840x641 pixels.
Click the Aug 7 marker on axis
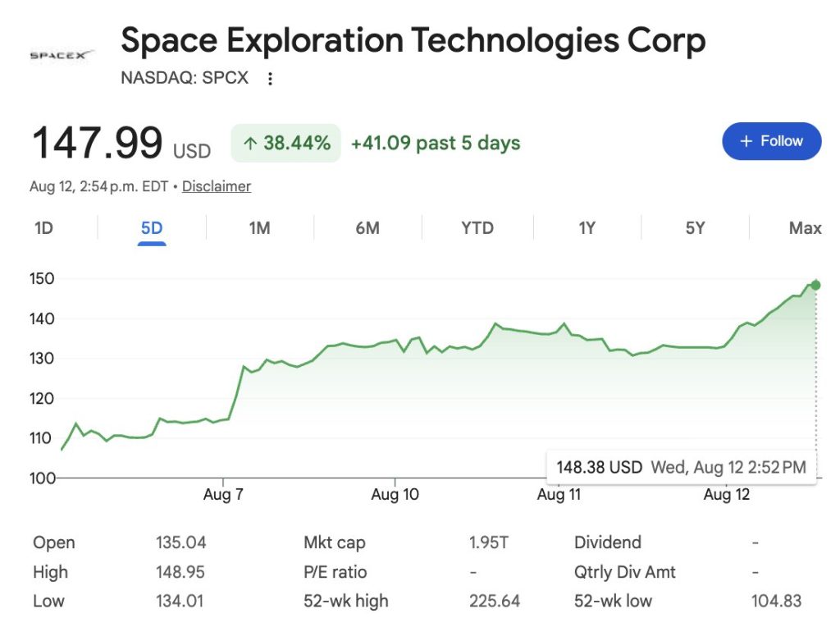pos(223,494)
